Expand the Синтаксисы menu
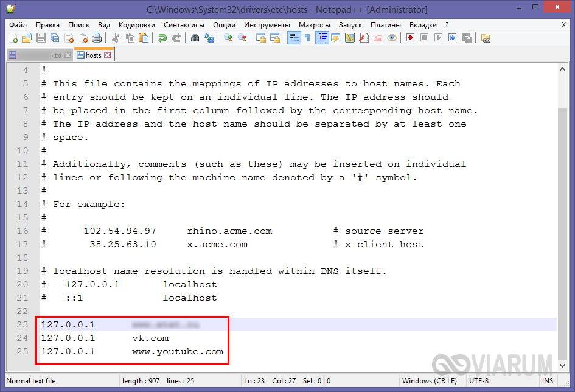This screenshot has width=575, height=392. (x=184, y=25)
